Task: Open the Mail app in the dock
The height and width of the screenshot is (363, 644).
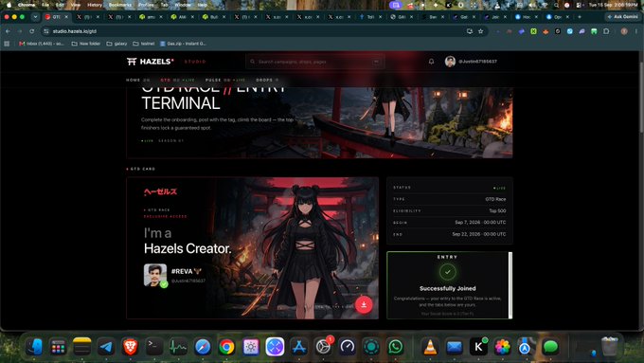Action: click(x=455, y=347)
